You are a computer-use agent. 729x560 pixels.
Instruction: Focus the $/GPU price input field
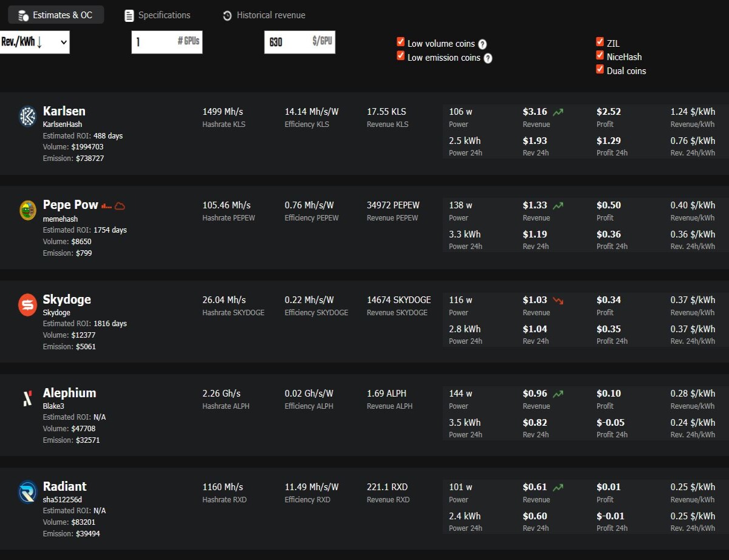[x=299, y=42]
